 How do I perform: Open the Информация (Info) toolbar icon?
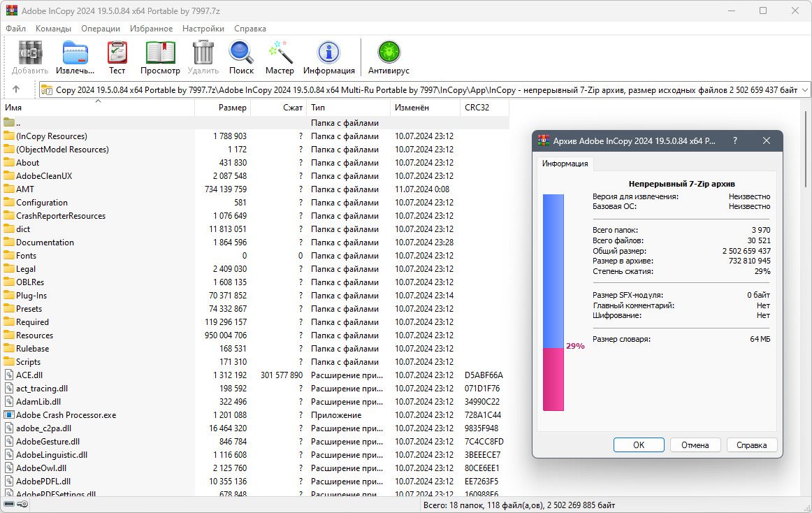click(328, 53)
